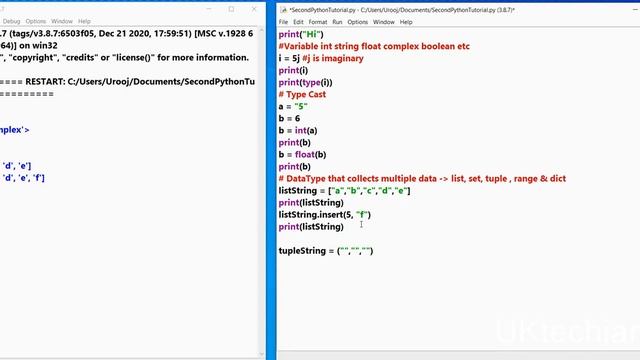
Task: Close the Python shell window
Action: pos(254,9)
